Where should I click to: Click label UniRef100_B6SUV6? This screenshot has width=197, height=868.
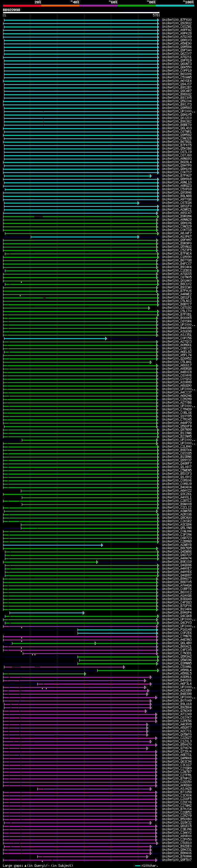176,74
